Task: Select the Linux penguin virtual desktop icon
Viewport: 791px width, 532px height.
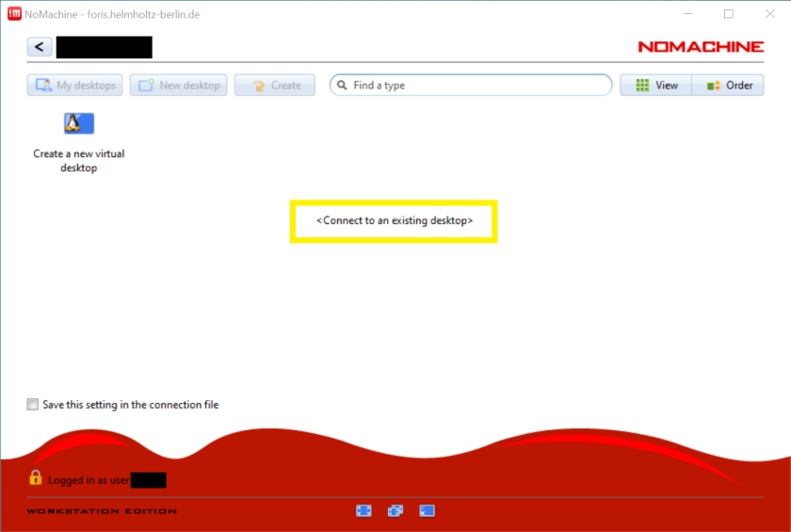Action: coord(79,123)
